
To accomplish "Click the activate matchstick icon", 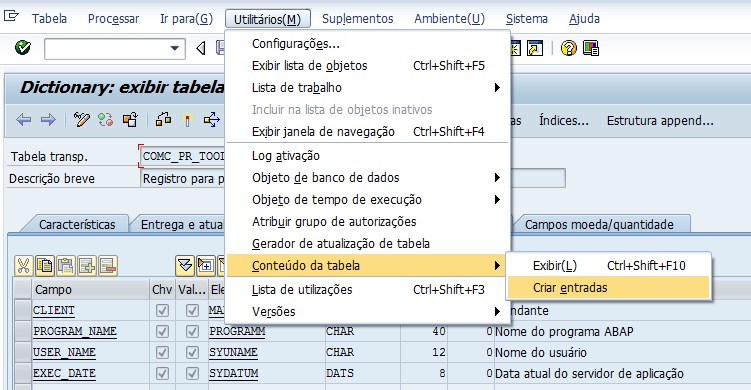I will tap(187, 120).
